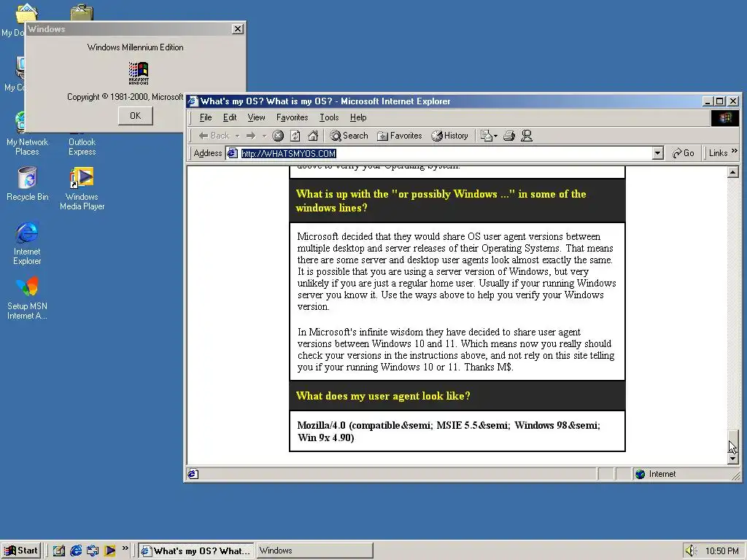
Task: Click the Back arrow in Internet Explorer
Action: [x=214, y=136]
